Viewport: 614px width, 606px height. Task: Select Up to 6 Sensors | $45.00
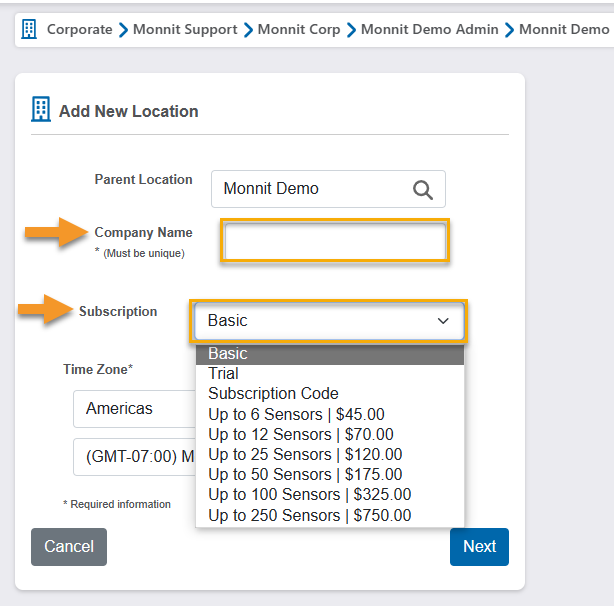[330, 414]
